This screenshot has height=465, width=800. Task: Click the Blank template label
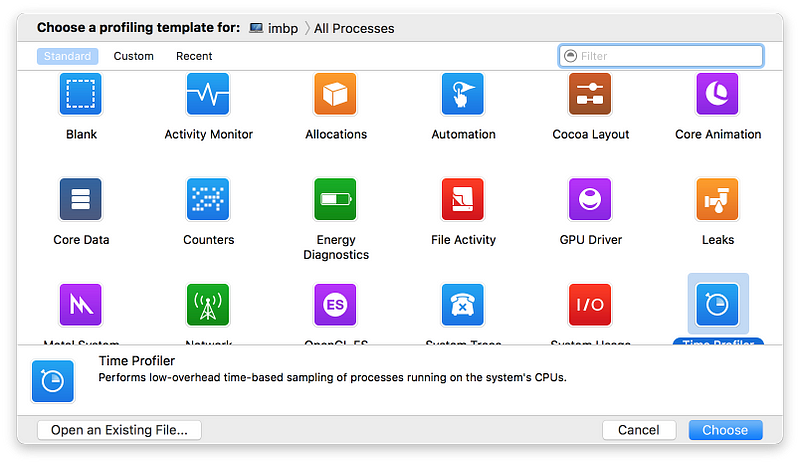pyautogui.click(x=81, y=134)
